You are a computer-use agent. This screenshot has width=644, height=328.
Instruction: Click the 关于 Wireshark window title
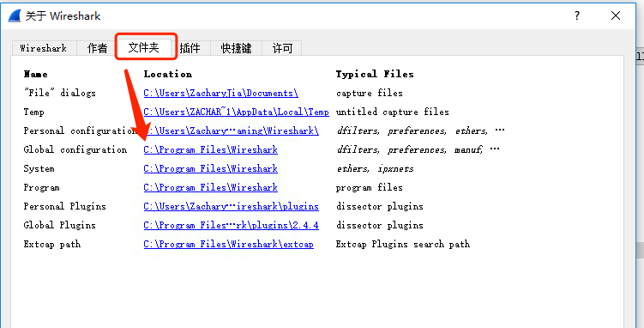tap(63, 16)
